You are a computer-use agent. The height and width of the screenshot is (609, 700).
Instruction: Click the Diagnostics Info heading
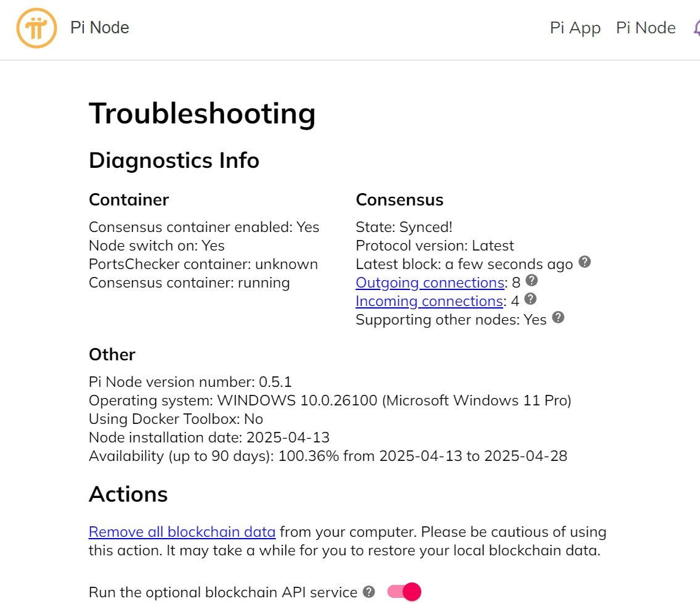click(x=174, y=160)
